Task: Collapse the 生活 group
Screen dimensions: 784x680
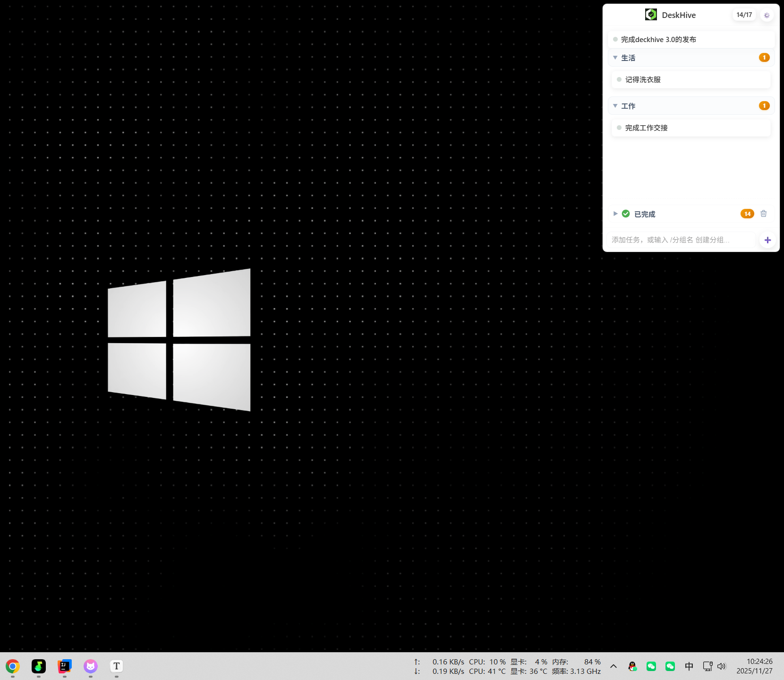Action: (615, 57)
